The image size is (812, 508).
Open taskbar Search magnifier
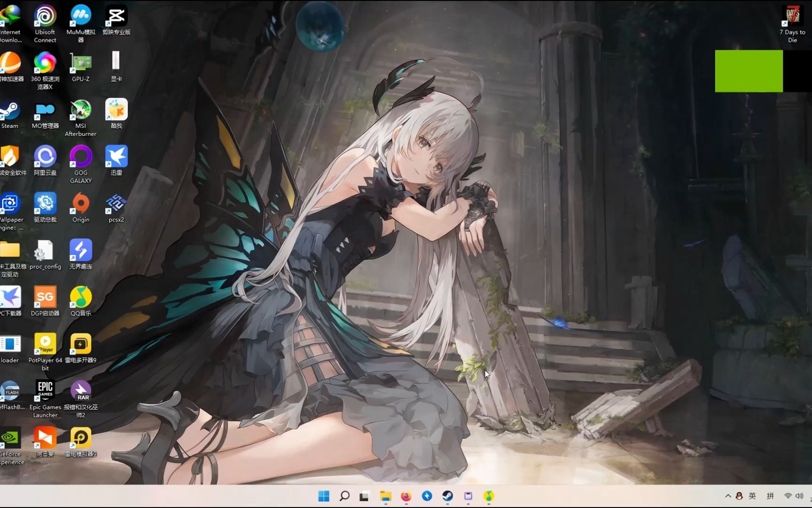pos(344,496)
